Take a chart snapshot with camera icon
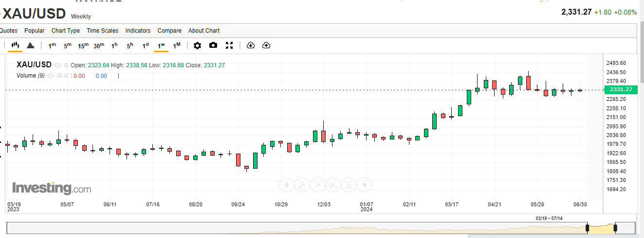Viewport: 644px width, 238px height. (213, 45)
